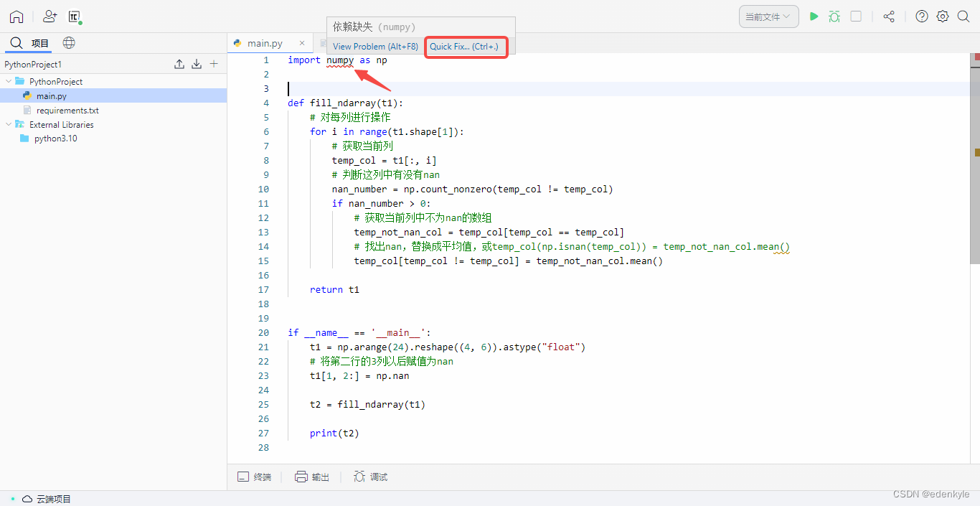Select the PythonProject folder row
This screenshot has width=980, height=506.
[x=113, y=81]
